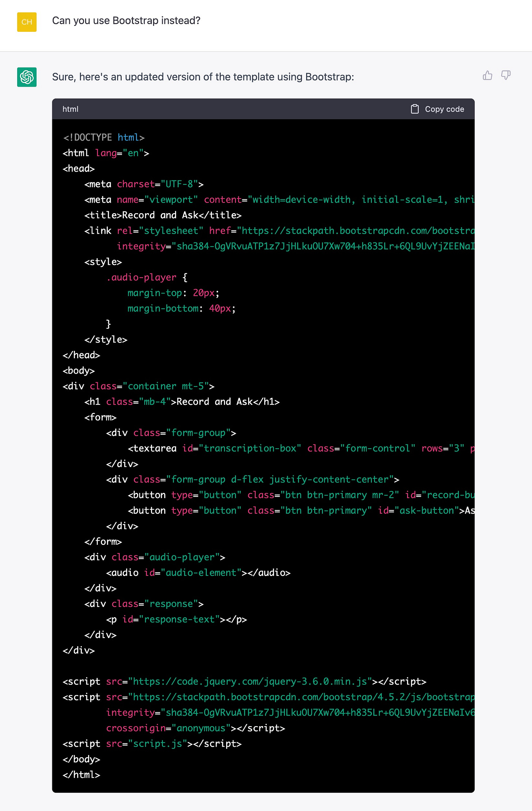Click the jquery script src line
Screen dimensions: 532x811
(244, 682)
